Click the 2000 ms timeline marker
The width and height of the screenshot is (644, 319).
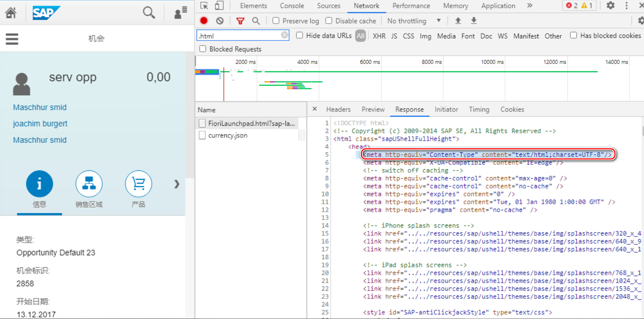pyautogui.click(x=246, y=62)
